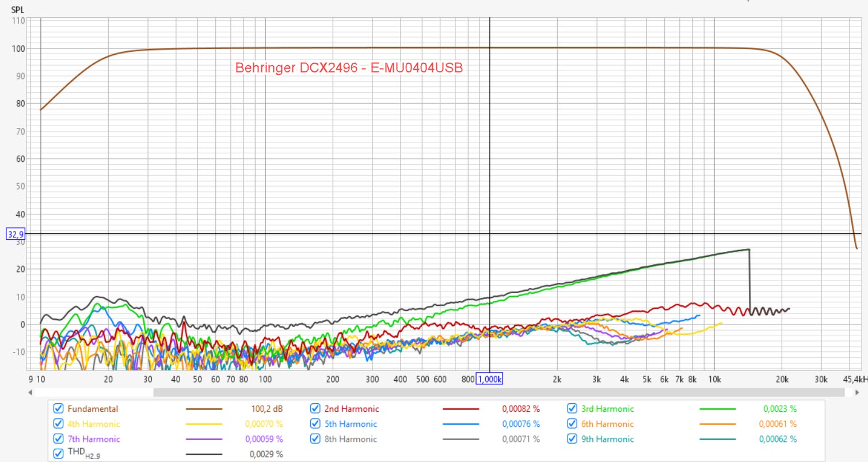The width and height of the screenshot is (868, 462).
Task: Click the THD dark line swatch
Action: [x=204, y=454]
